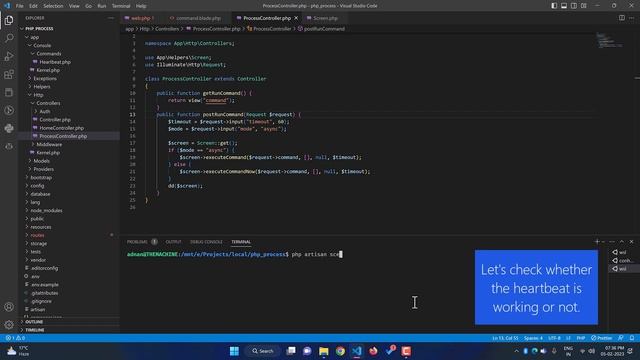Split the editor right
640x360 pixels.
coord(622,18)
